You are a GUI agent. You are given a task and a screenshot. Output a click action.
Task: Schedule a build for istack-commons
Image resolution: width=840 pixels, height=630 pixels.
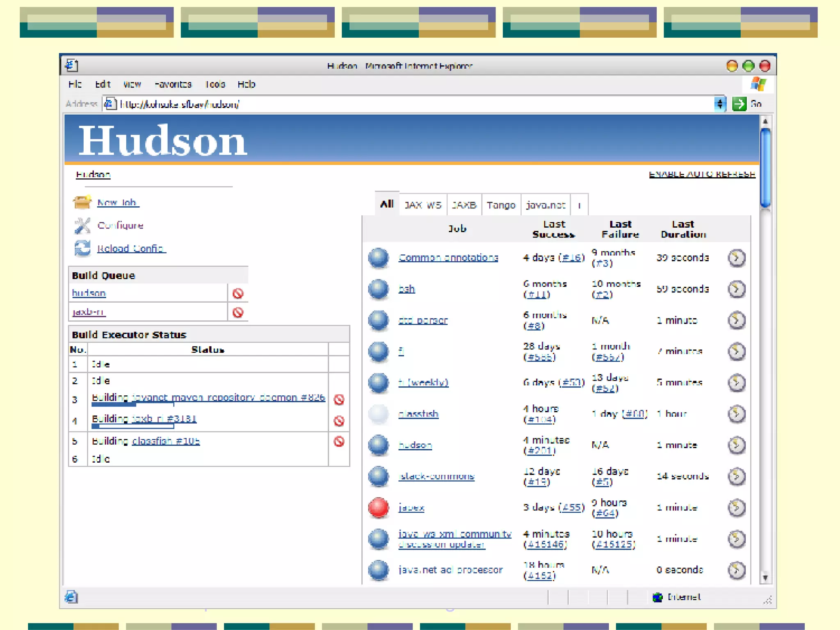[x=737, y=476]
